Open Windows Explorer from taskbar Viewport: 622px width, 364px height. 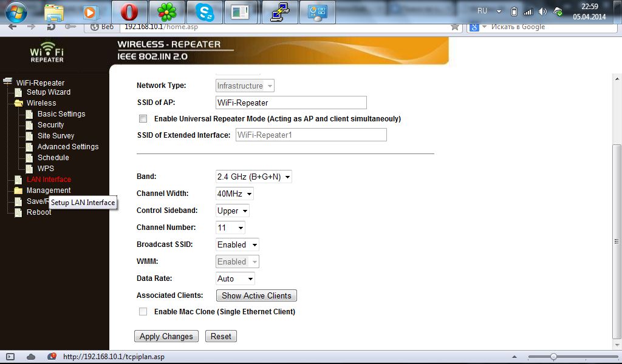tap(54, 13)
